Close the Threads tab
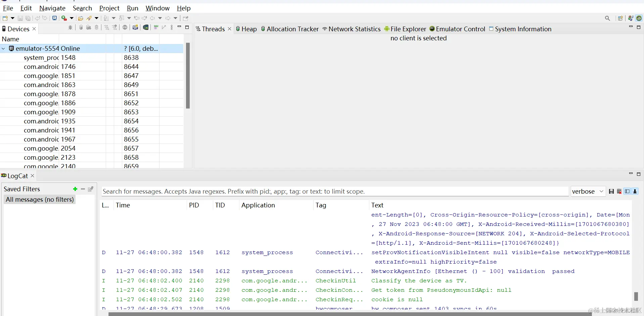Image resolution: width=644 pixels, height=316 pixels. tap(230, 29)
